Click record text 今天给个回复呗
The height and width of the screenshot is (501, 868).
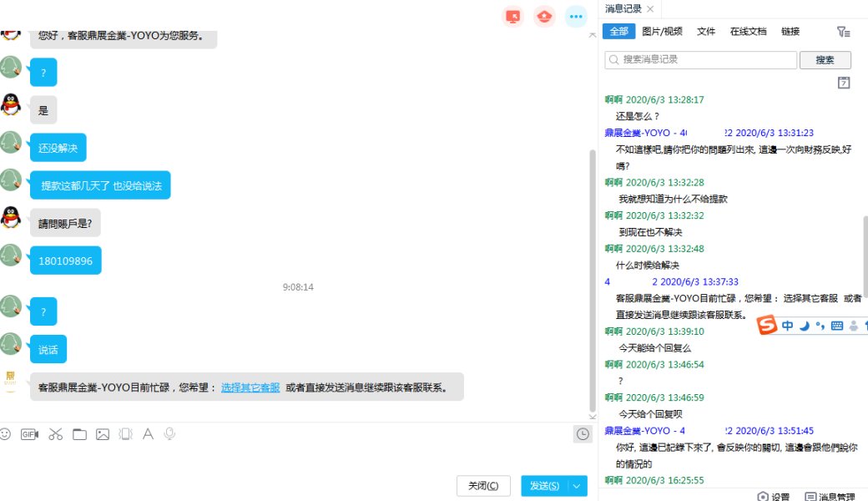point(650,414)
